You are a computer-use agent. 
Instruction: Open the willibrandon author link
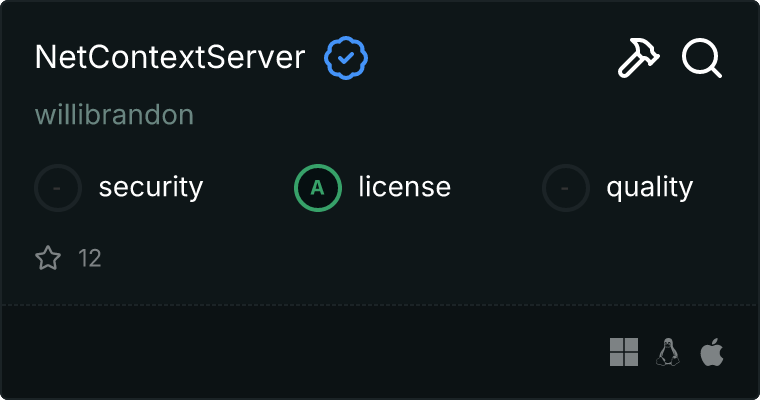pos(114,115)
